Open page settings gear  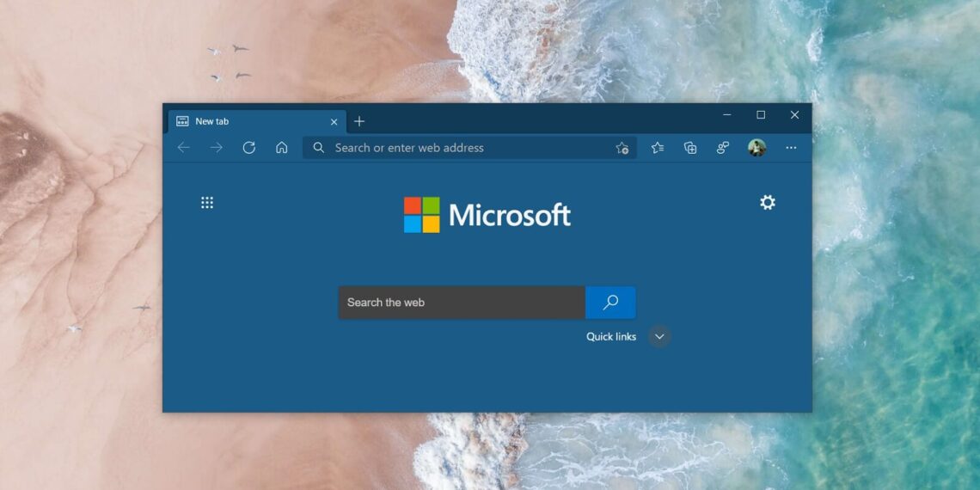point(768,202)
